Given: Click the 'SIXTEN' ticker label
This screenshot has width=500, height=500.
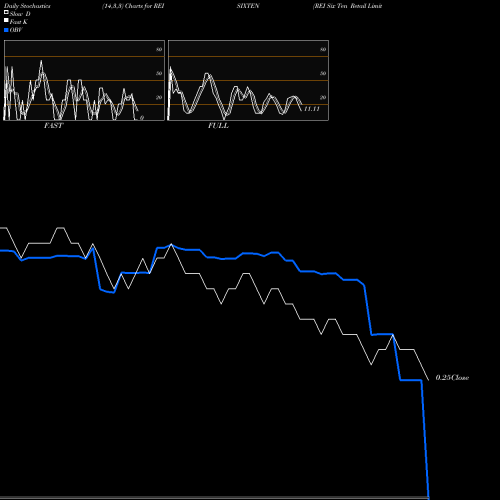Looking at the screenshot, I should 248,6.
